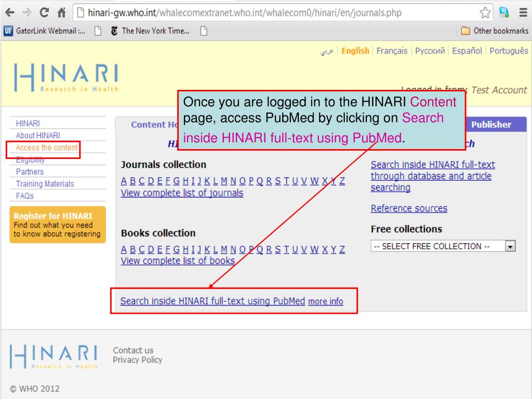This screenshot has height=399, width=532.
Task: Open the browser home icon
Action: click(61, 12)
